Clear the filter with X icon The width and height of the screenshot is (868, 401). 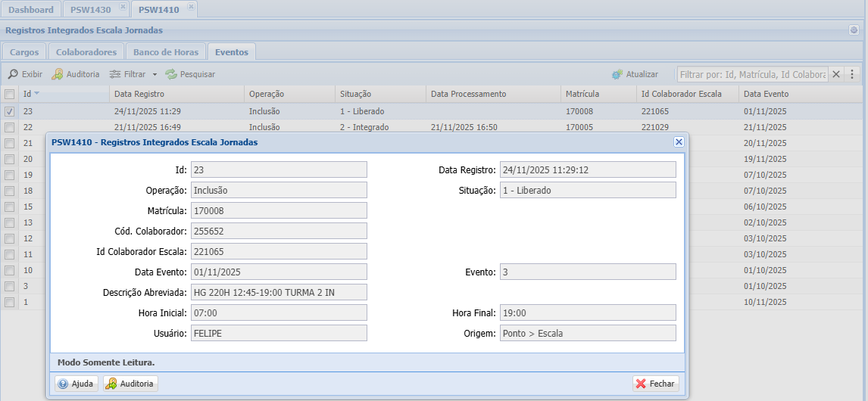836,74
